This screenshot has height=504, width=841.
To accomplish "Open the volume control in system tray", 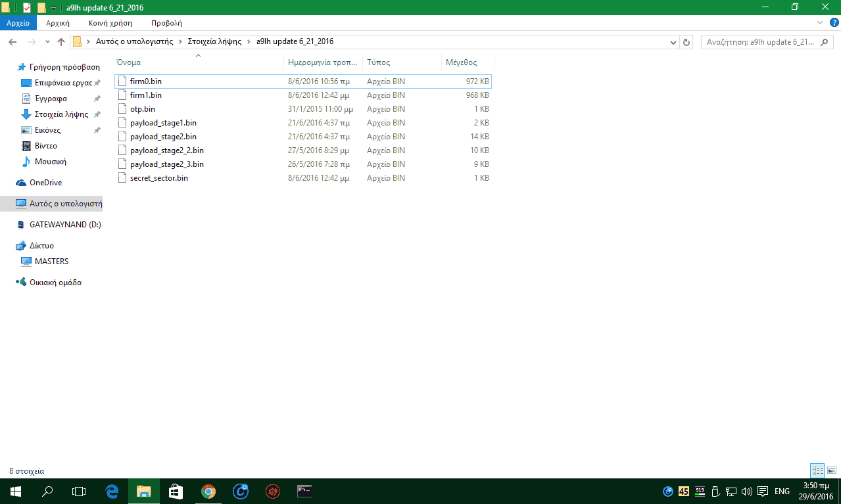I will click(746, 491).
